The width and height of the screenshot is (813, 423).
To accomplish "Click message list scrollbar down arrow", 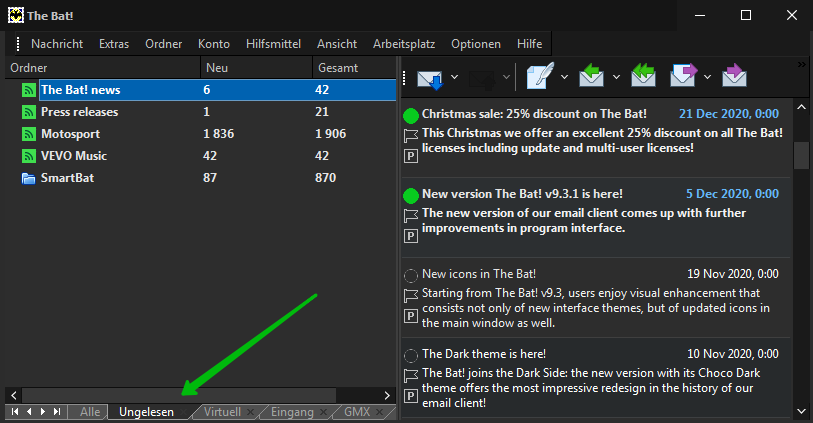I will coord(801,412).
